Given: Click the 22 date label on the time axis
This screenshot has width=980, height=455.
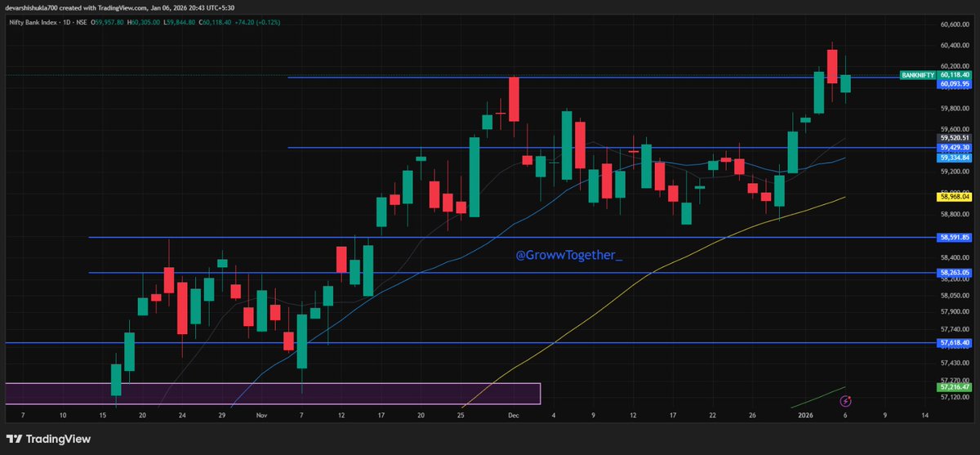Looking at the screenshot, I should click(714, 416).
